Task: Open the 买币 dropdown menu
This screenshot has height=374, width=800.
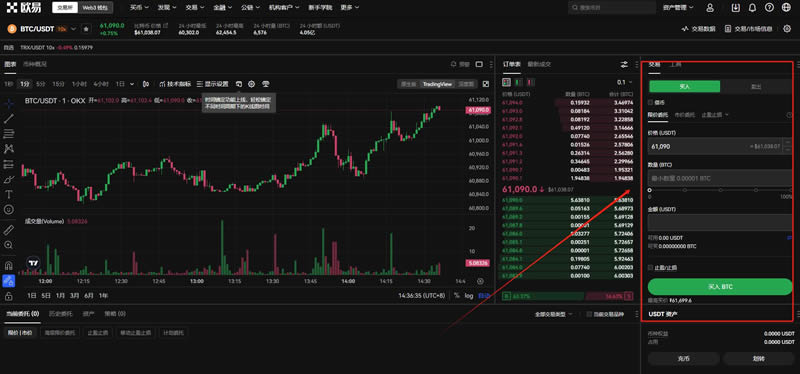Action: (139, 8)
